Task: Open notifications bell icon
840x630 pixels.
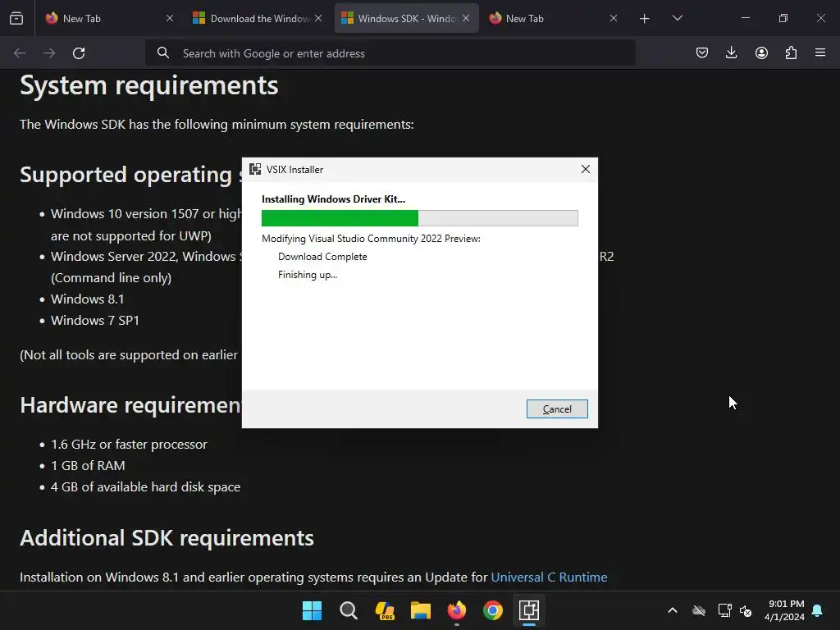Action: tap(818, 610)
